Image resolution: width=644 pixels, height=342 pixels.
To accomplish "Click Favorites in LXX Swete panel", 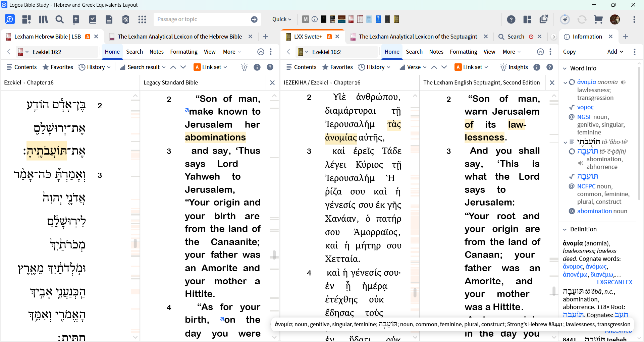I will pyautogui.click(x=337, y=67).
